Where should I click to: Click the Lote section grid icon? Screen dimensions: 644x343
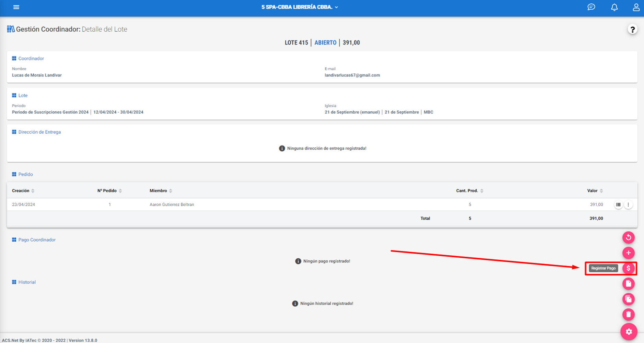pyautogui.click(x=14, y=96)
